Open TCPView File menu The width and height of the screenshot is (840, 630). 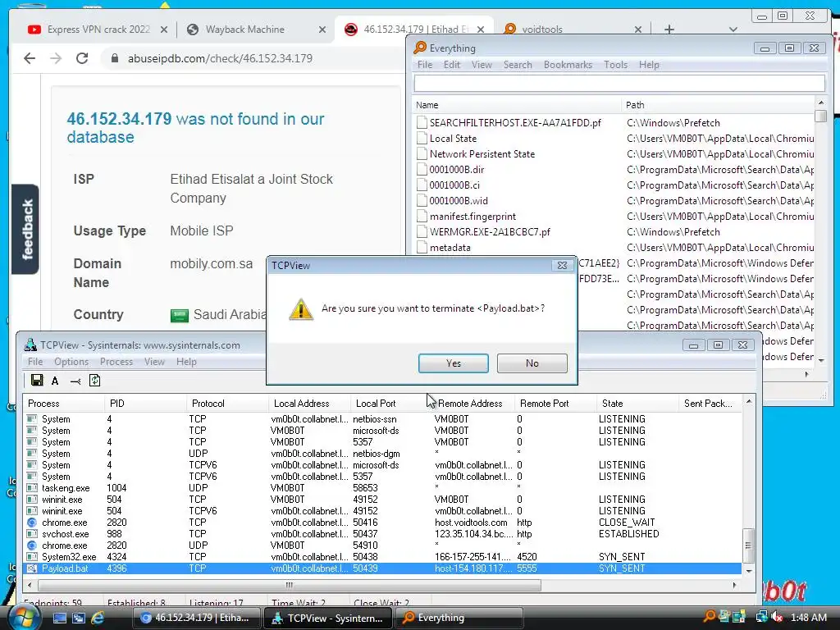coord(35,362)
